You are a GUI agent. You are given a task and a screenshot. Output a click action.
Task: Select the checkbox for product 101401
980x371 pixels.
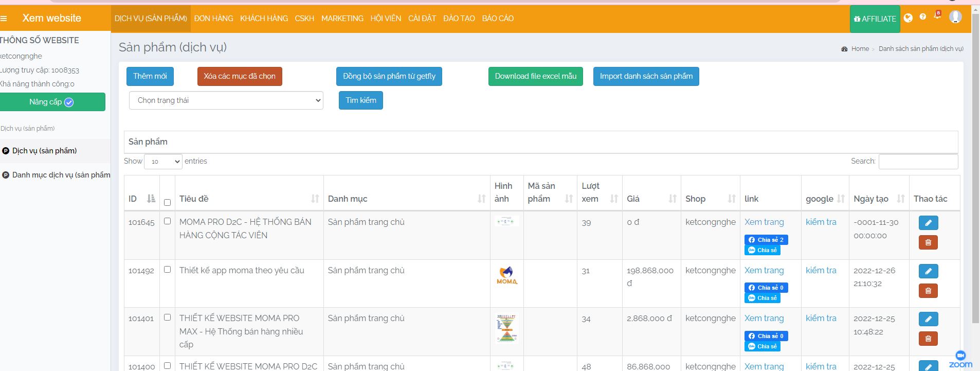pos(167,317)
